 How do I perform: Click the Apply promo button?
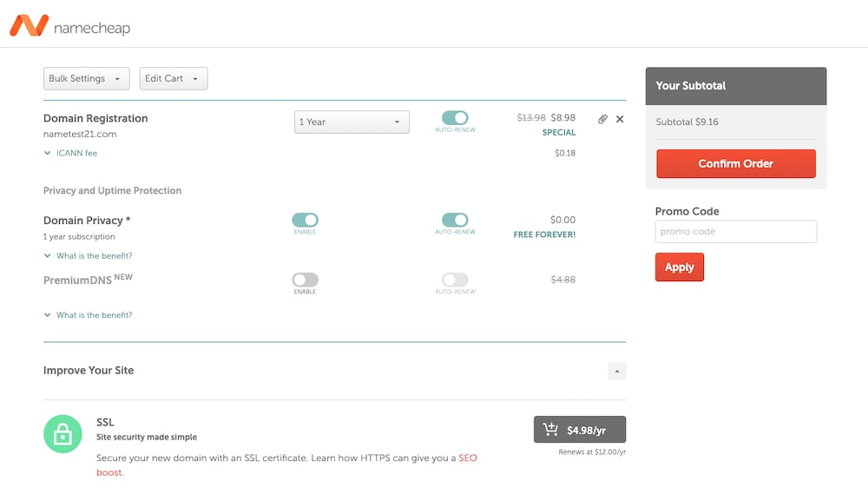[x=680, y=267]
